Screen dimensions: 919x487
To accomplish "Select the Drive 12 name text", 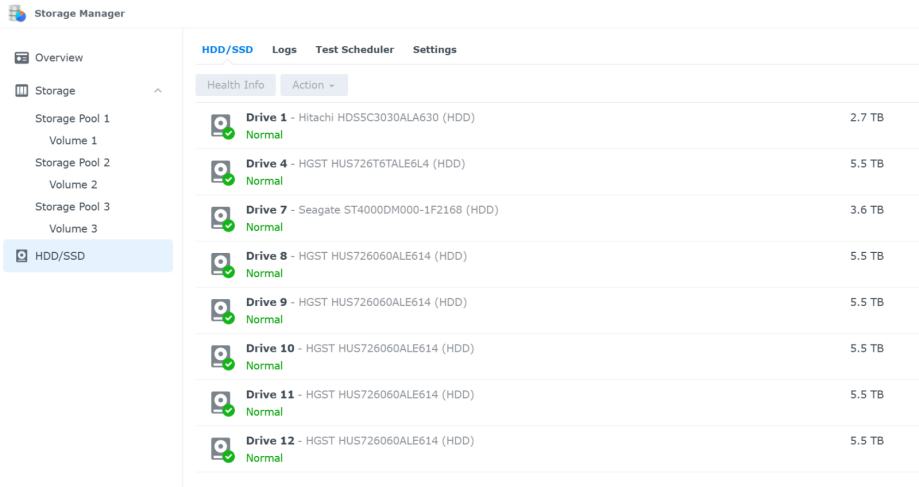I will click(x=270, y=441).
